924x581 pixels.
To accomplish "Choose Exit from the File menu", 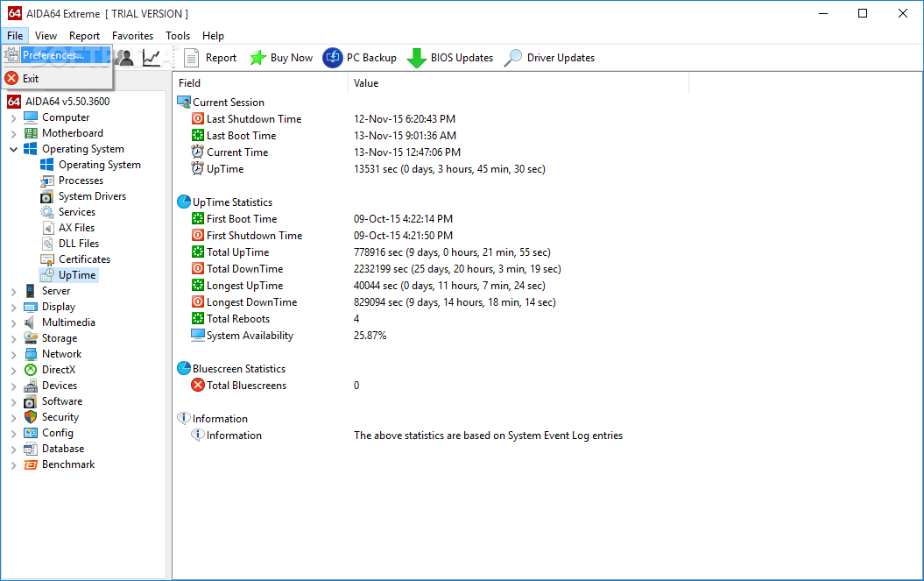I will [57, 79].
